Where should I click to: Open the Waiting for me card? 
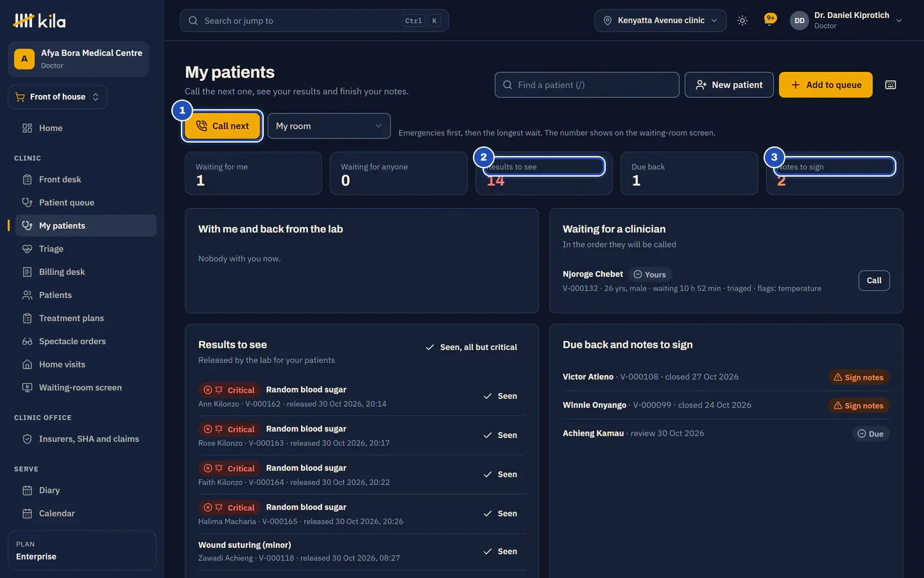point(253,173)
